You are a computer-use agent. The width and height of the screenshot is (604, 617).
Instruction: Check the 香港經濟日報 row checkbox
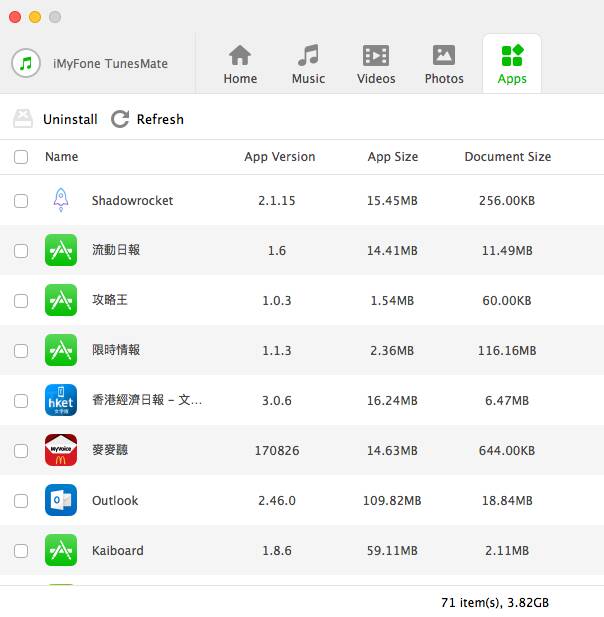[21, 401]
